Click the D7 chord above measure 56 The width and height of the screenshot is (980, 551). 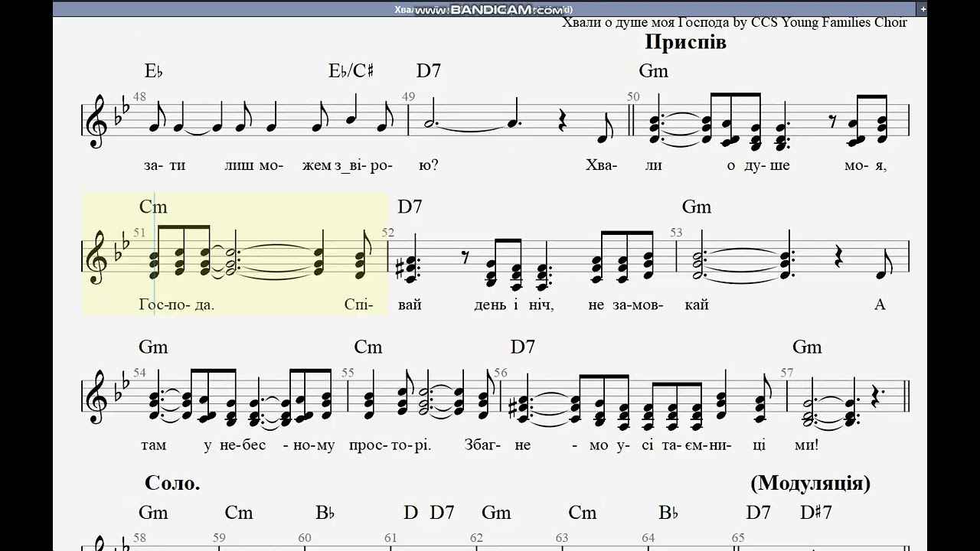click(523, 347)
